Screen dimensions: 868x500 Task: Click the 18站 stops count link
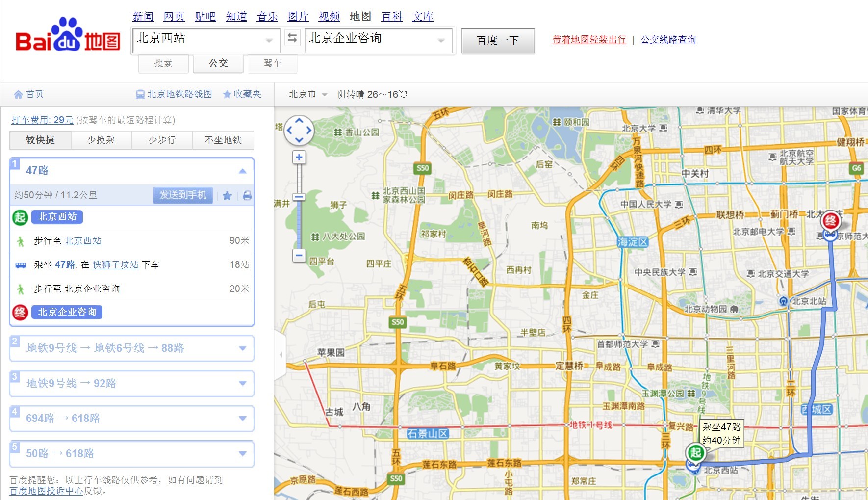pos(239,265)
